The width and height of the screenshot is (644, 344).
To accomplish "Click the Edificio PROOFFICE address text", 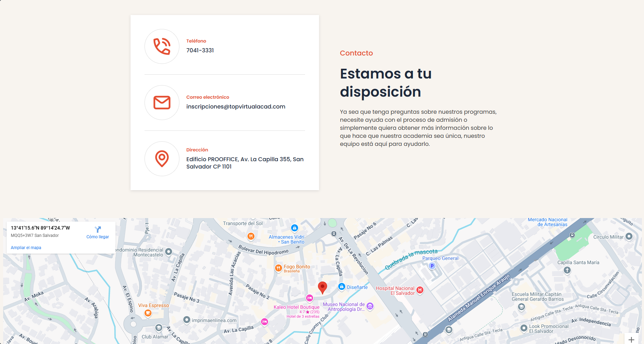I will coord(245,163).
